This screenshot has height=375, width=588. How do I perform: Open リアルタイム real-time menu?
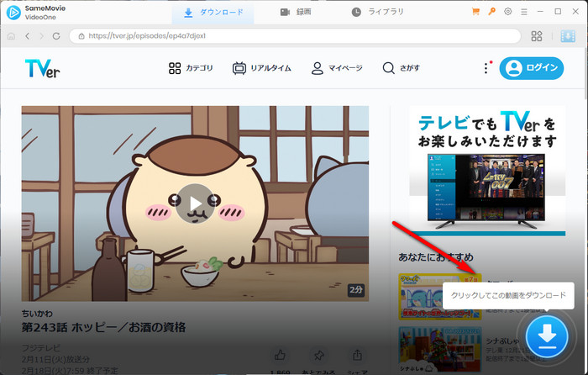pos(262,68)
